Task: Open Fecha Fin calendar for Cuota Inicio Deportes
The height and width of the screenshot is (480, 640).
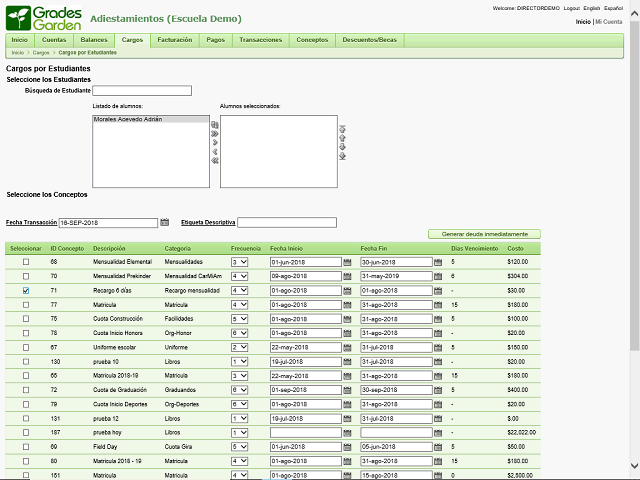Action: pos(438,404)
